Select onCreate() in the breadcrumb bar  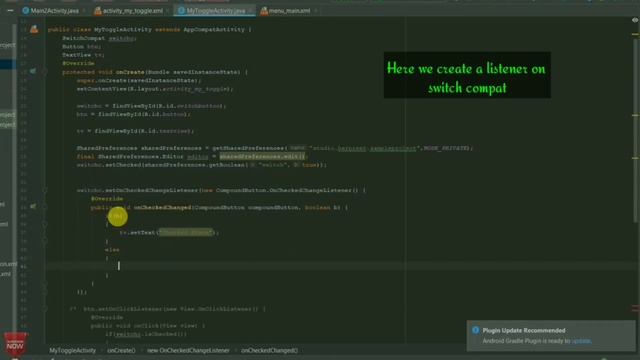(121, 350)
